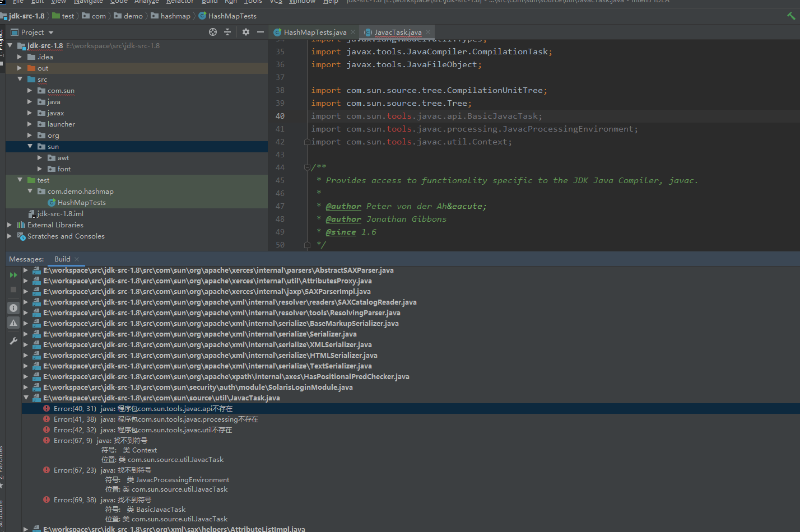
Task: Collapse the JavacTask.java build message
Action: coord(26,398)
